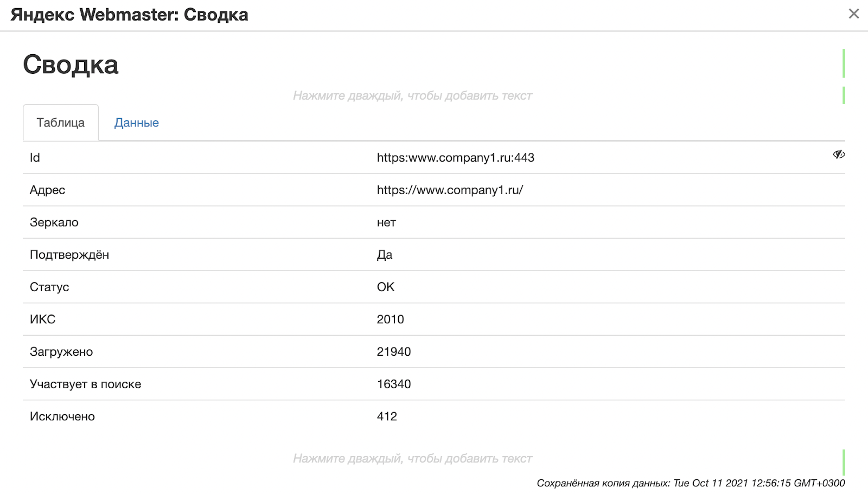The height and width of the screenshot is (494, 868).
Task: Click the green bar beside the Сводка heading
Action: click(x=844, y=63)
